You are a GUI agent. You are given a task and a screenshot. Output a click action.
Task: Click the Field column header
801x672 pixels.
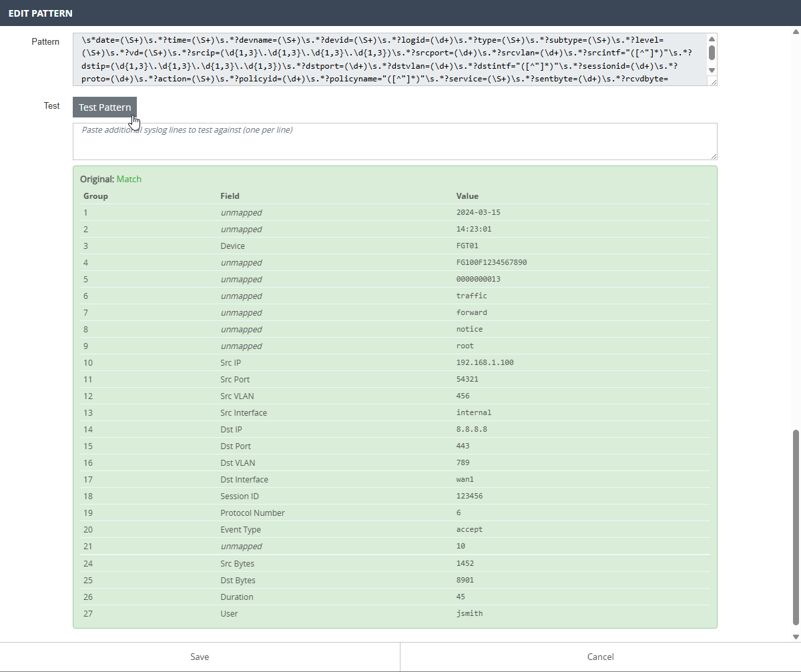click(230, 196)
